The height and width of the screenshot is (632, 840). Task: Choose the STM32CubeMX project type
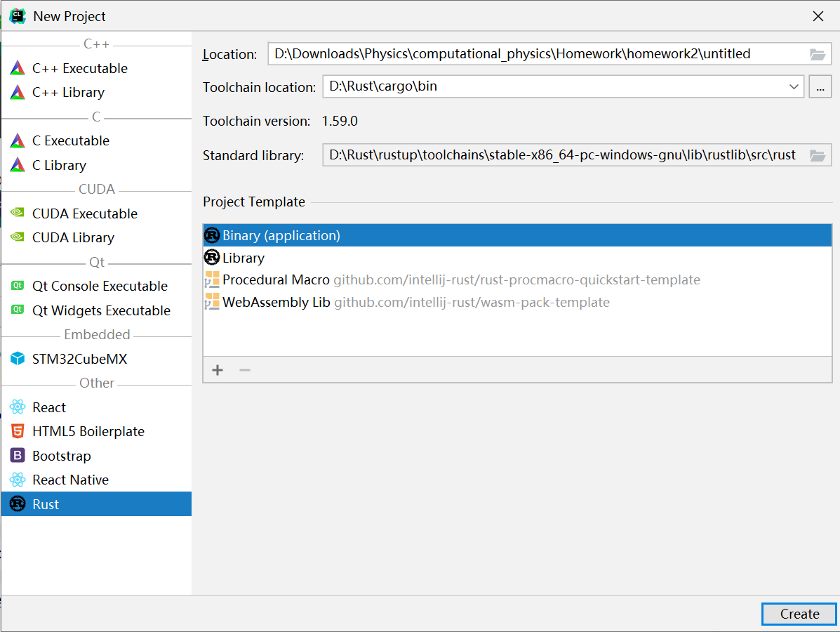pos(96,359)
